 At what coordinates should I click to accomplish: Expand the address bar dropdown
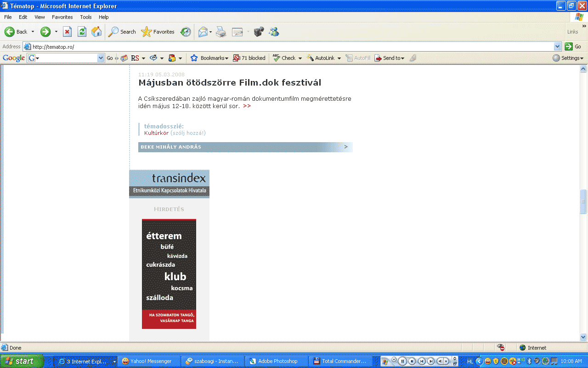pos(557,46)
